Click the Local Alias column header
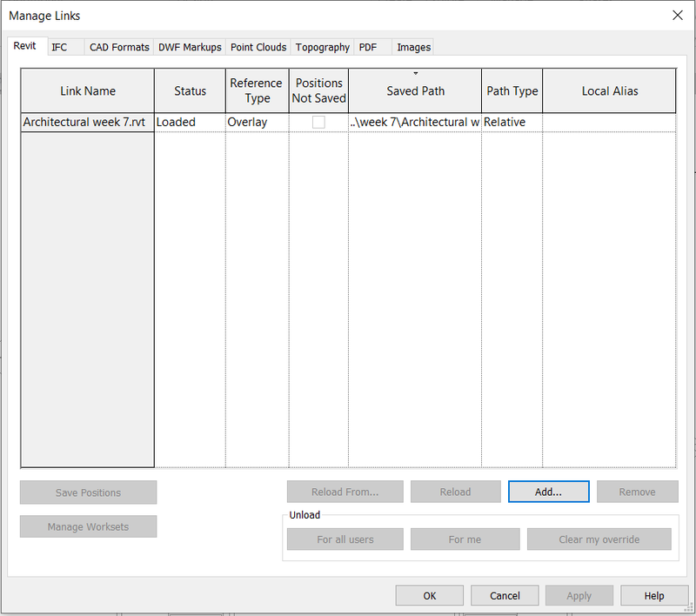The image size is (696, 616). pos(610,90)
